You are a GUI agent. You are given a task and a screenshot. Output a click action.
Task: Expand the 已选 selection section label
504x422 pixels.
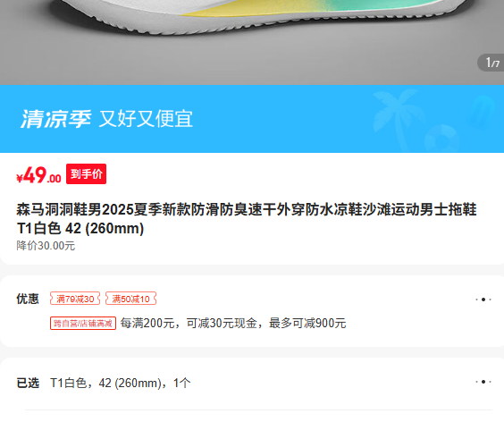[28, 383]
